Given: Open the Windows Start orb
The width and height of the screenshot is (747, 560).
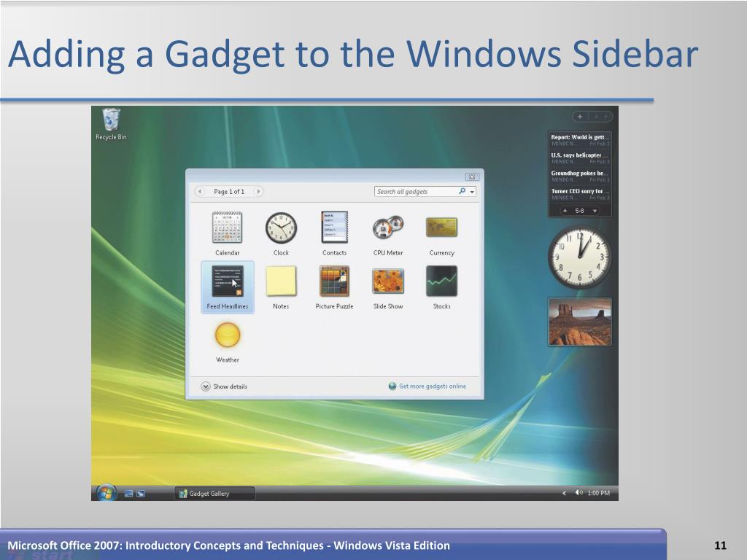Looking at the screenshot, I should tap(106, 493).
